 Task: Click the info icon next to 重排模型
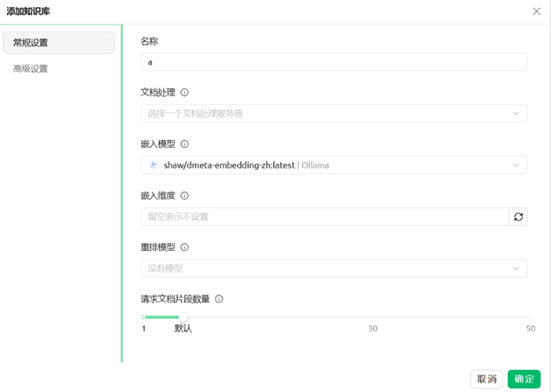pyautogui.click(x=184, y=247)
